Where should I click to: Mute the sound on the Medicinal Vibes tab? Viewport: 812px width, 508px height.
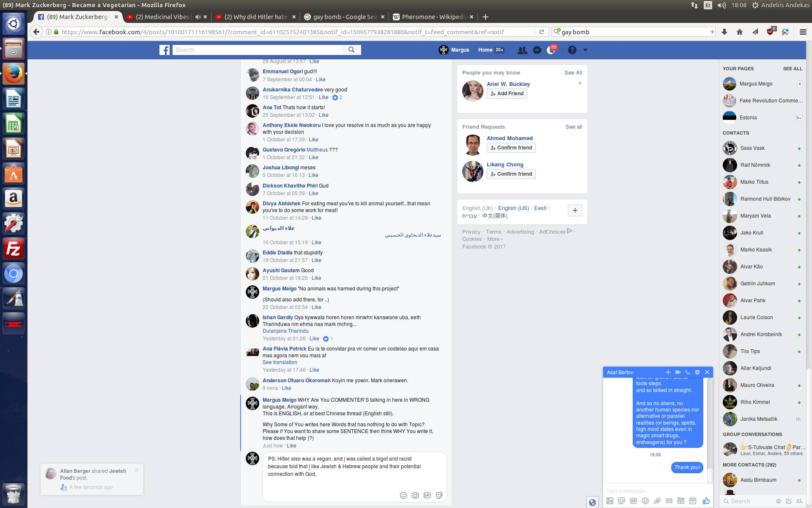[198, 17]
